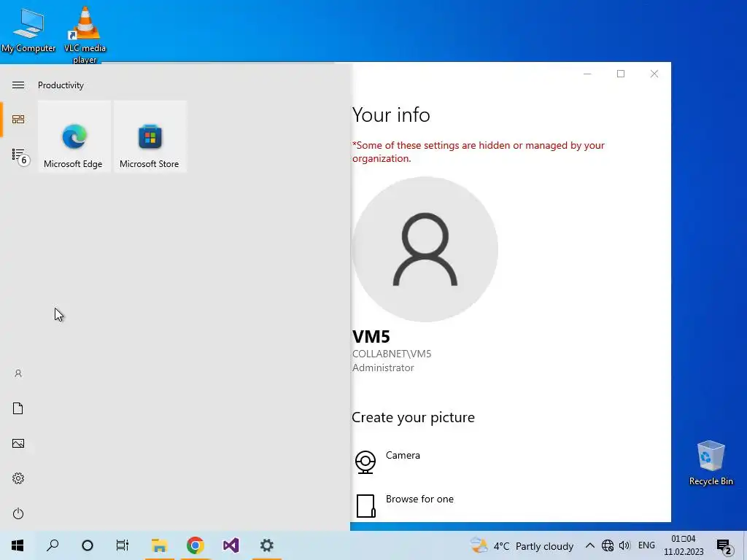
Task: Launch the Microsoft Store tile
Action: (x=150, y=136)
